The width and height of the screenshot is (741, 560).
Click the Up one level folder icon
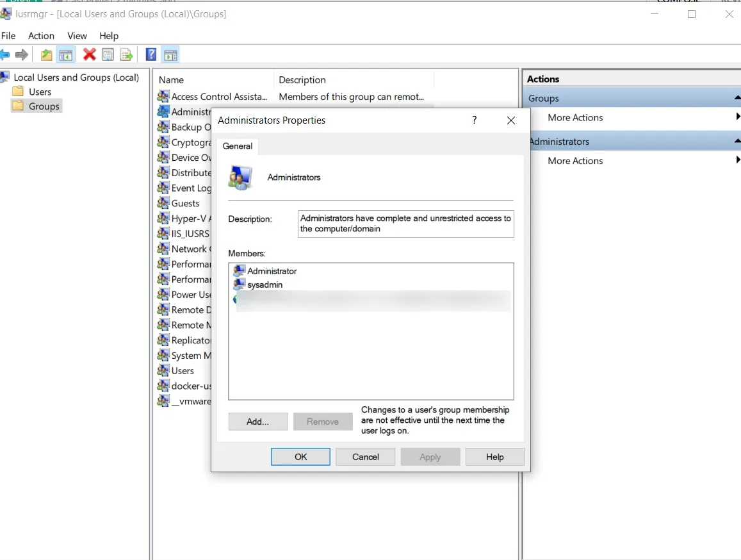[x=46, y=55]
